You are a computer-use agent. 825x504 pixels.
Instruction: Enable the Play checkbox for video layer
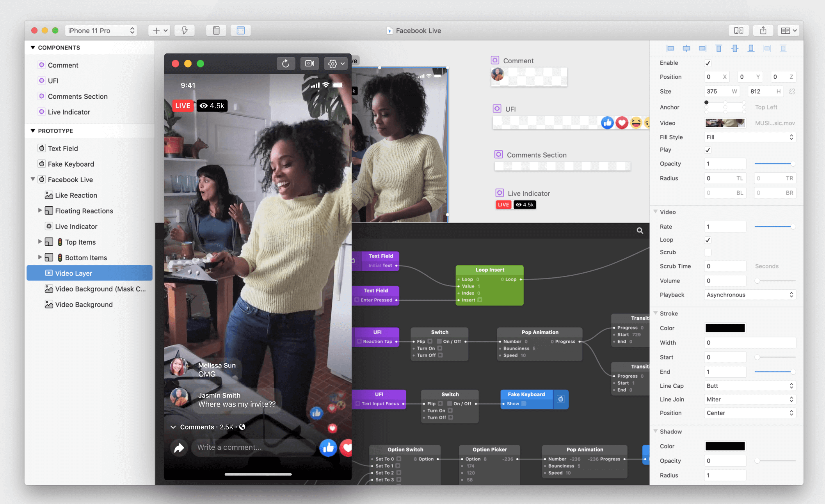pyautogui.click(x=708, y=149)
